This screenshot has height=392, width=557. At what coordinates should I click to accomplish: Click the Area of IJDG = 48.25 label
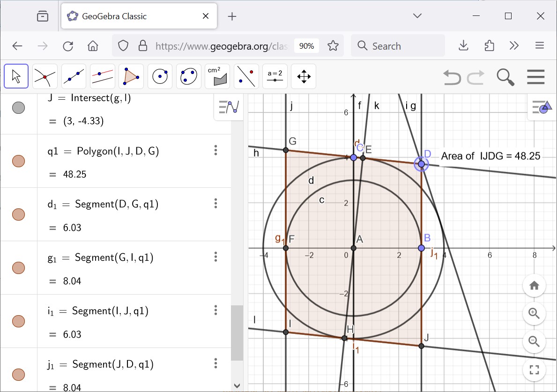490,156
